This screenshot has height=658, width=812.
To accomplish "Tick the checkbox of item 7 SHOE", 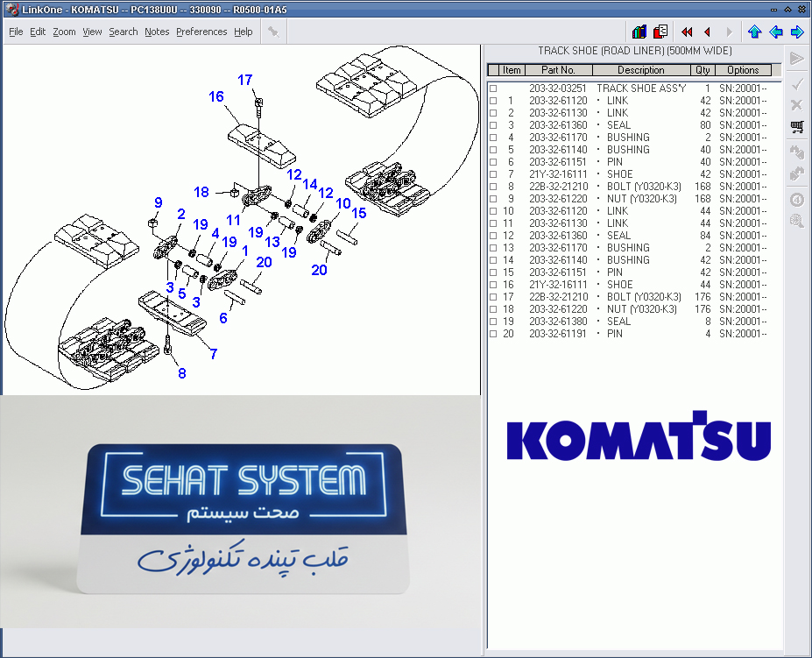I will tap(493, 174).
